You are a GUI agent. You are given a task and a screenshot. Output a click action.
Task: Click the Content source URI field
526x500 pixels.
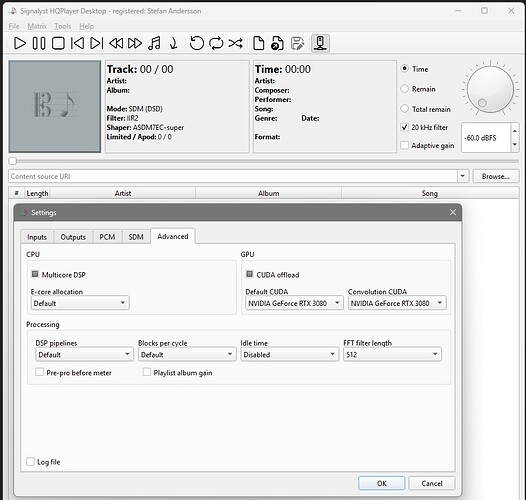click(233, 176)
